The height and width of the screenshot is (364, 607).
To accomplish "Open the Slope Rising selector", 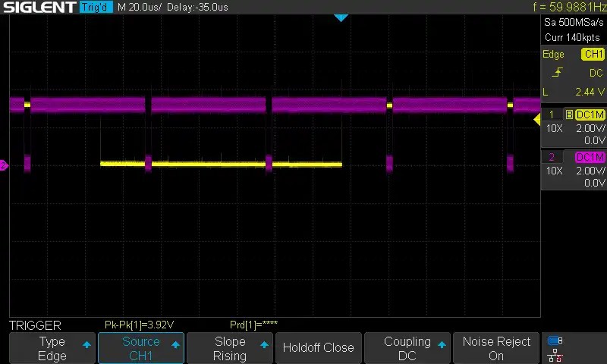I will click(230, 348).
